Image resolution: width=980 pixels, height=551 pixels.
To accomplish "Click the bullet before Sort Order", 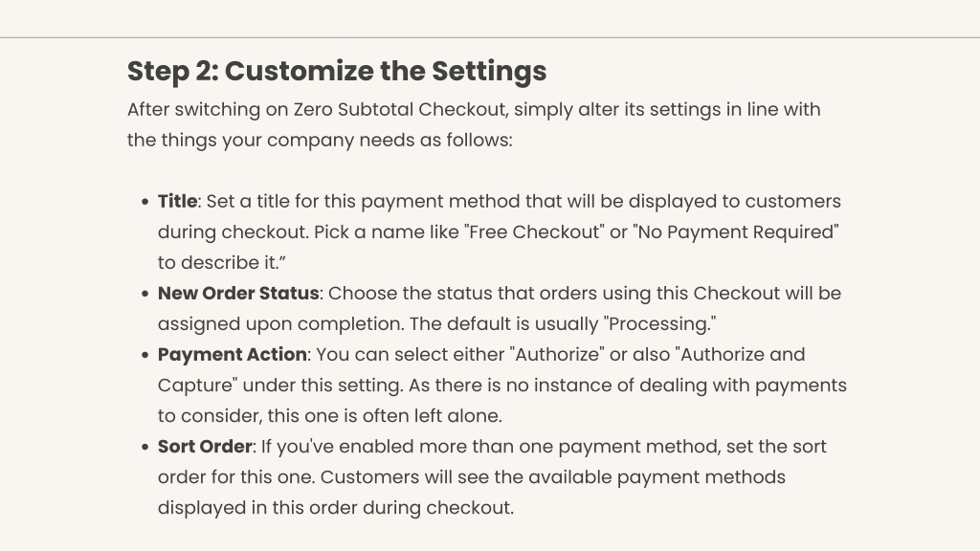I will [145, 447].
